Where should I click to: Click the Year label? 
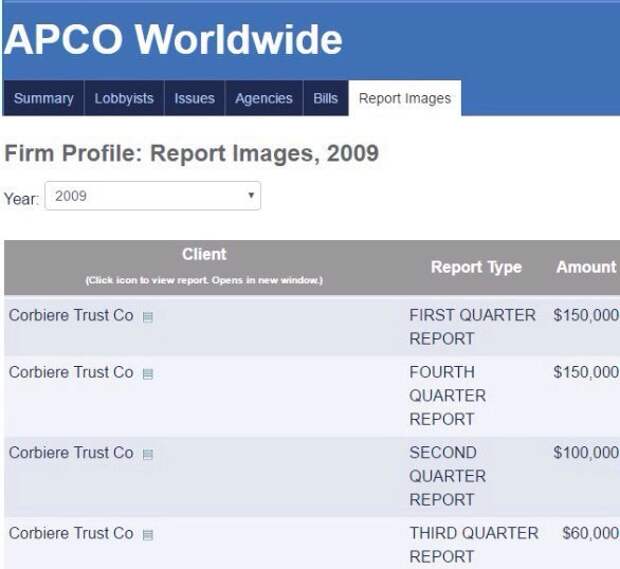pos(21,199)
